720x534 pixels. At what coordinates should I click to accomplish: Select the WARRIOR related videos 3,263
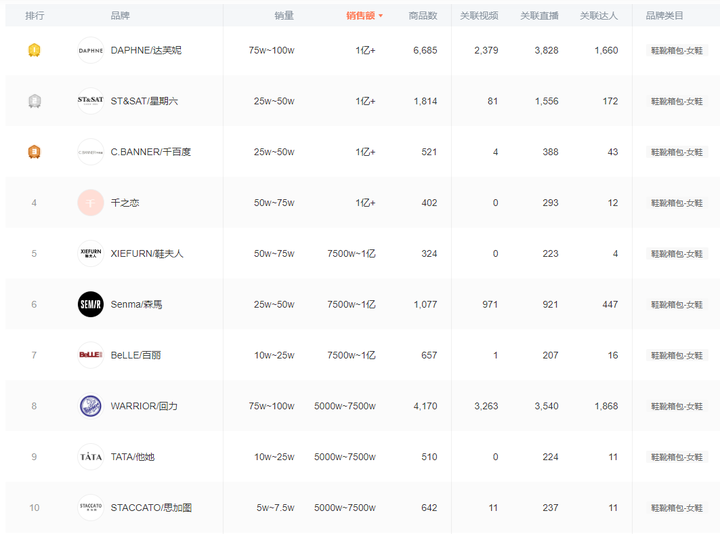tap(486, 406)
